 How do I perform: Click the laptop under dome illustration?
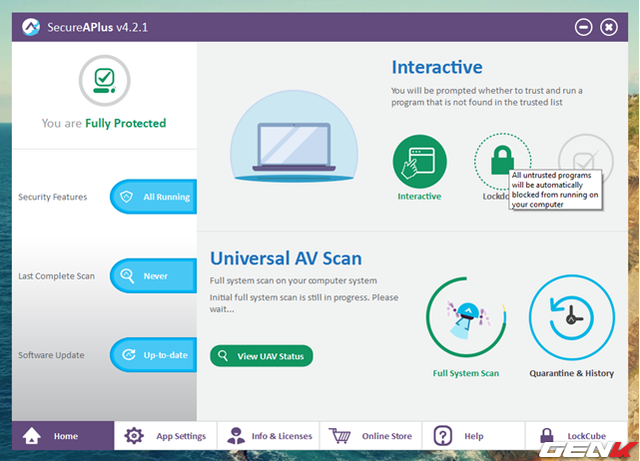(294, 137)
